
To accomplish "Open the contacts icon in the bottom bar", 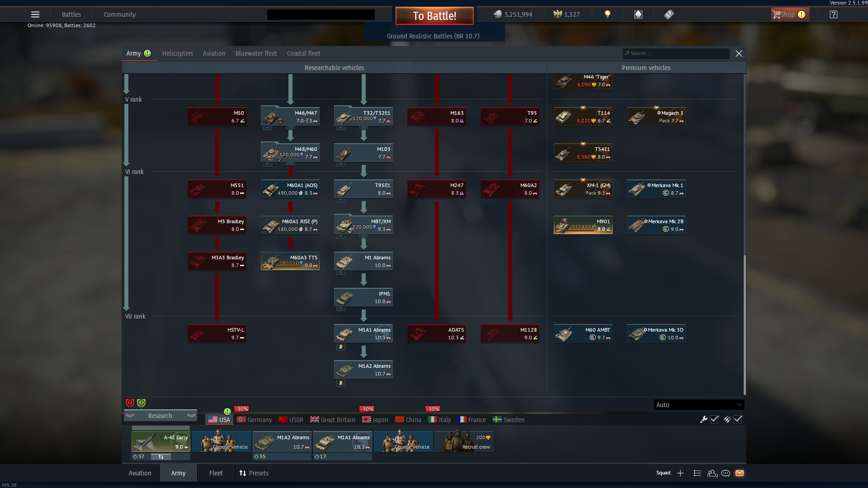I will pyautogui.click(x=712, y=473).
